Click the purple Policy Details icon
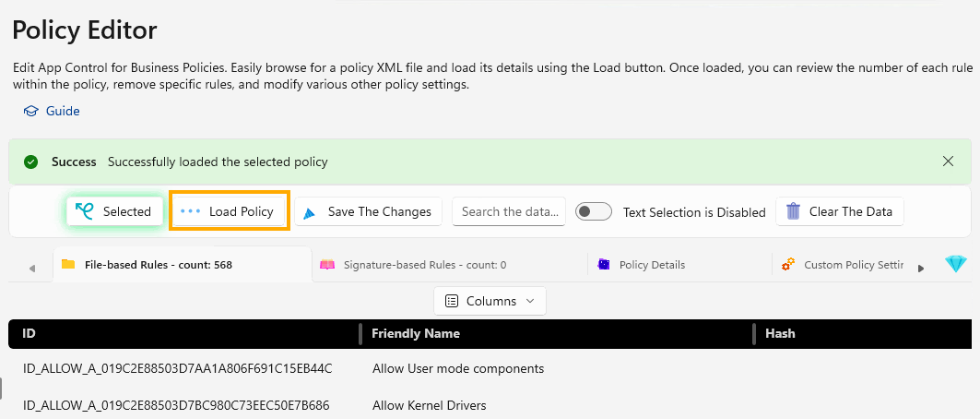 [x=603, y=265]
